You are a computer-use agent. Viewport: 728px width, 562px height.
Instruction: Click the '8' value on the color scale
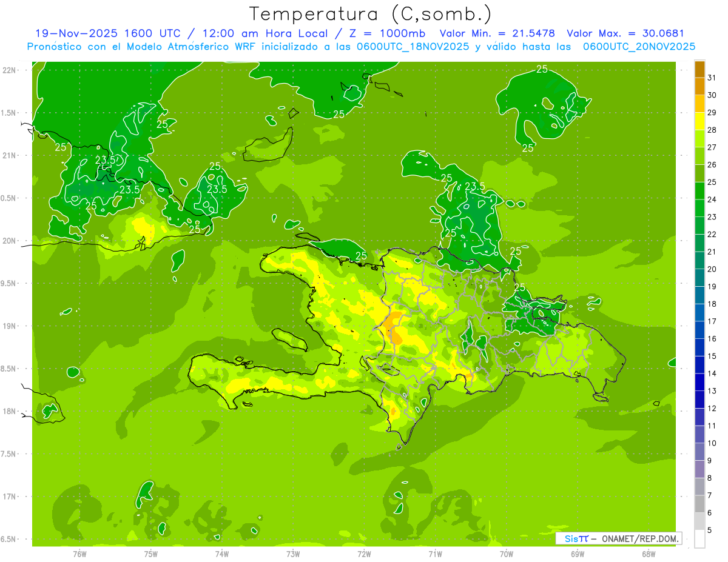pyautogui.click(x=710, y=478)
